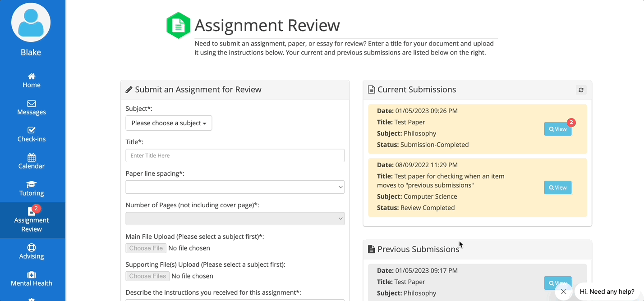Refresh the Current Submissions panel

click(x=581, y=90)
